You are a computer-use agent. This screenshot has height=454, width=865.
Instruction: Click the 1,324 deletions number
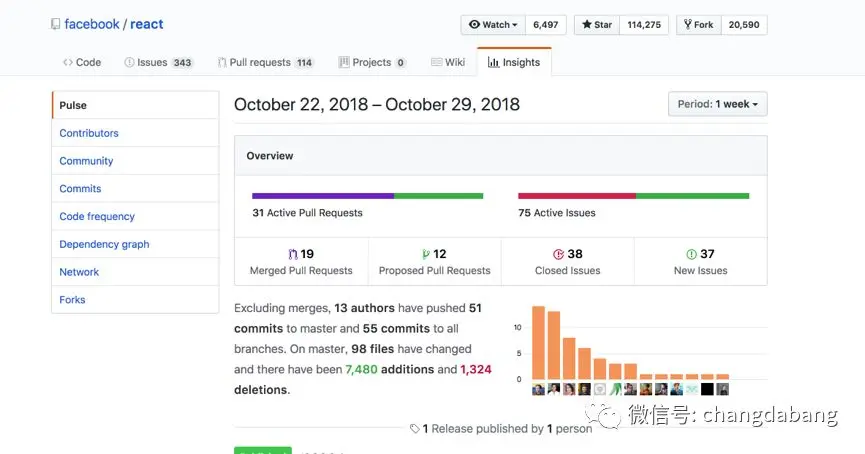click(x=476, y=370)
